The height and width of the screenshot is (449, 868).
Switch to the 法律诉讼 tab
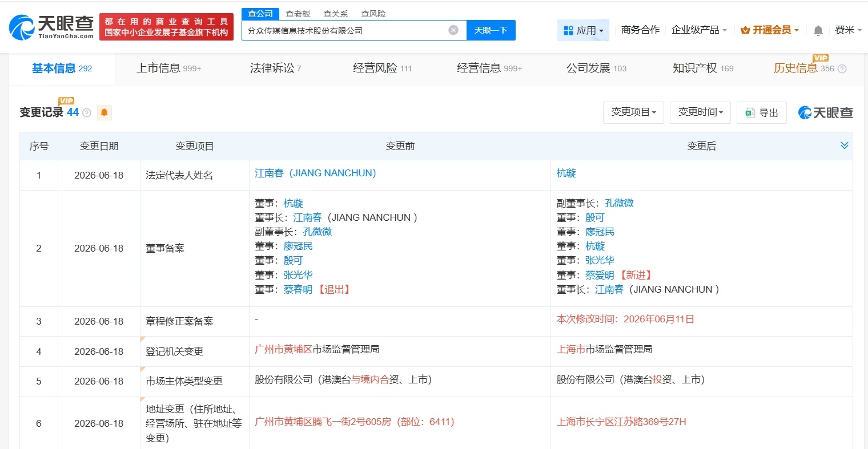click(x=275, y=68)
